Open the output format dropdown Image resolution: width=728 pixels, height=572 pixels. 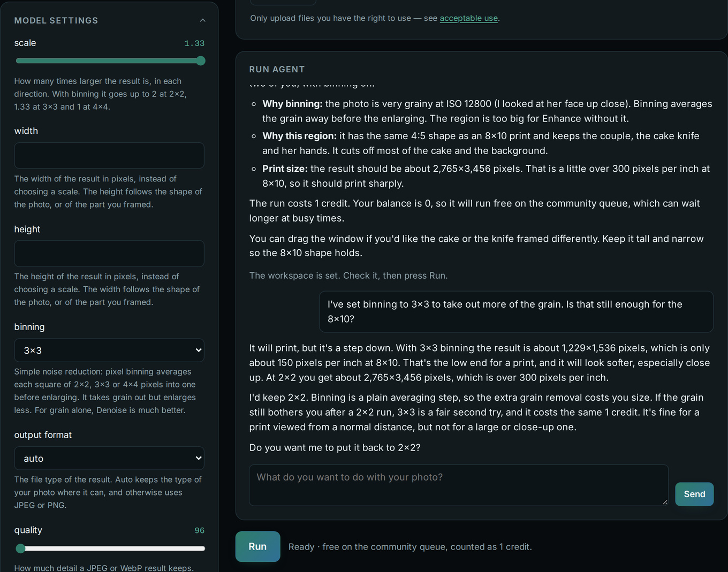pyautogui.click(x=109, y=459)
